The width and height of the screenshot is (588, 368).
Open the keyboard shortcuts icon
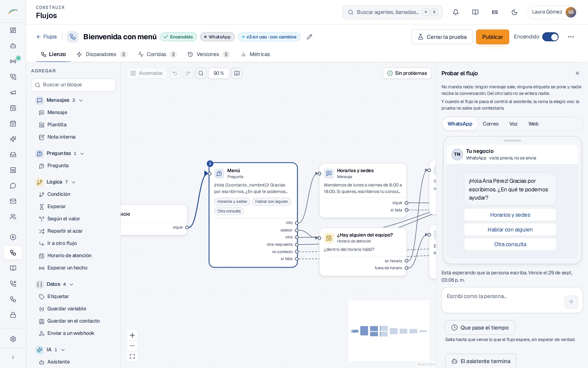(x=237, y=73)
